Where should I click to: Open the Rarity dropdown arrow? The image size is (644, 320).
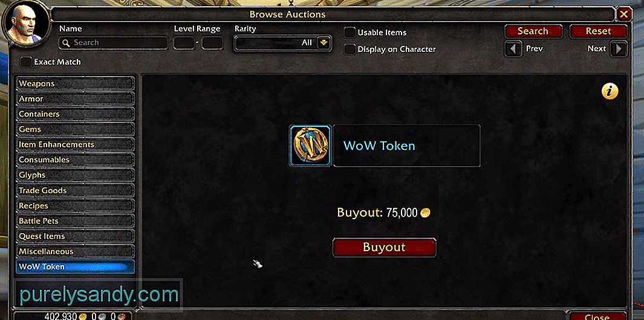tap(324, 43)
